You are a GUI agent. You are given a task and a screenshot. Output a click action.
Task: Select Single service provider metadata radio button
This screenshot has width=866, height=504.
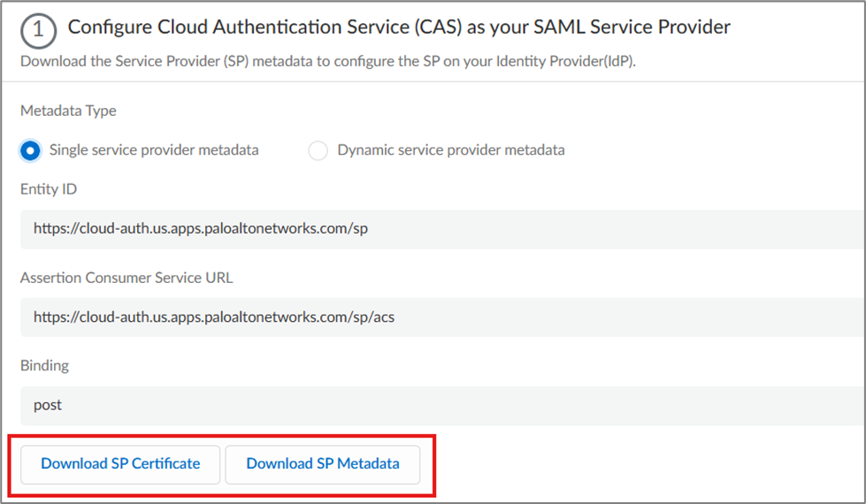click(x=30, y=150)
